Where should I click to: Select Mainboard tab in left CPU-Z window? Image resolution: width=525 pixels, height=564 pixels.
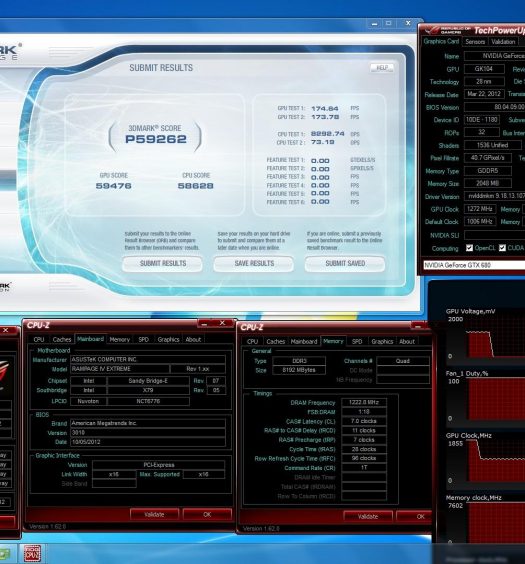(90, 339)
